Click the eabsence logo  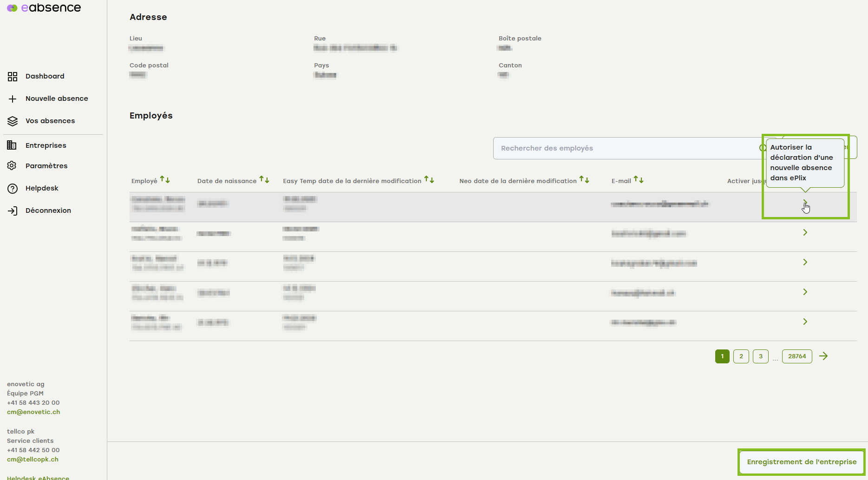[44, 8]
